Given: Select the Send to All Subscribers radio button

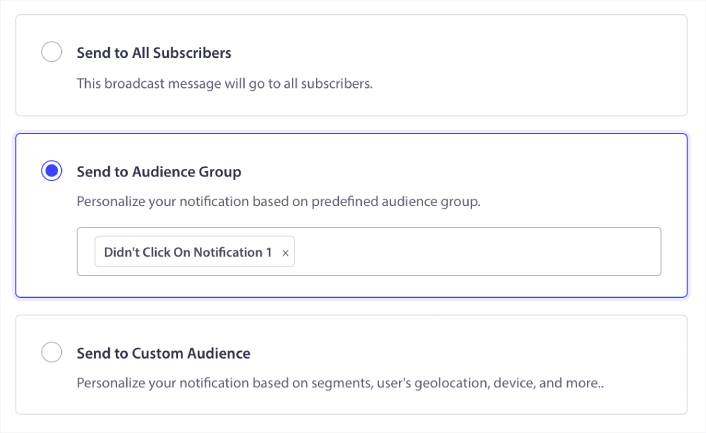Looking at the screenshot, I should tap(51, 52).
